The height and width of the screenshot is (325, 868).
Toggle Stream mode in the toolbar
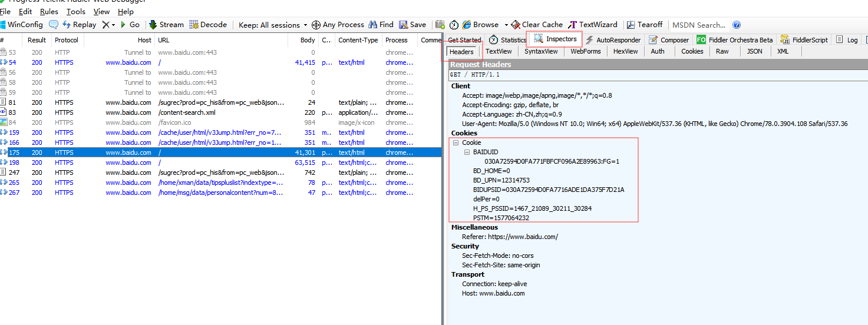[166, 25]
